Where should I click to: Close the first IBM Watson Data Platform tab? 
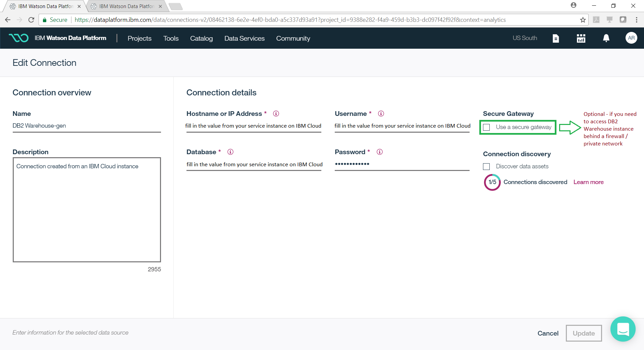coord(79,6)
